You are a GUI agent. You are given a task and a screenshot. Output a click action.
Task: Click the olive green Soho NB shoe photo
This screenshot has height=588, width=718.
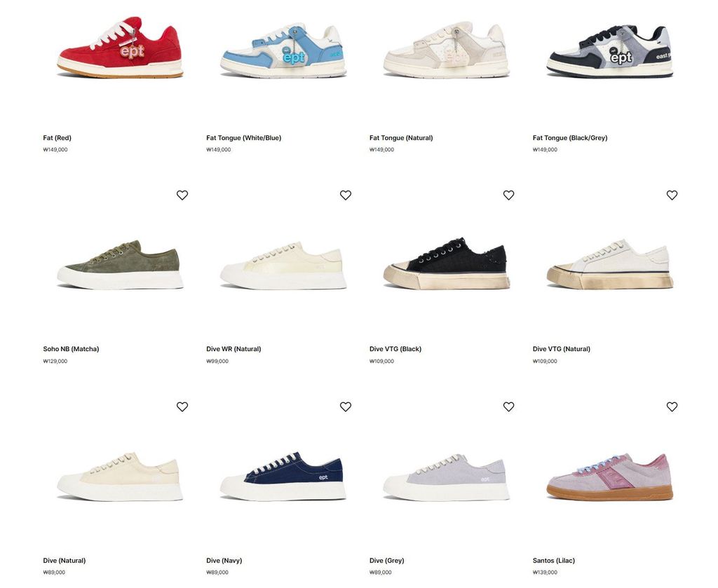pyautogui.click(x=120, y=264)
